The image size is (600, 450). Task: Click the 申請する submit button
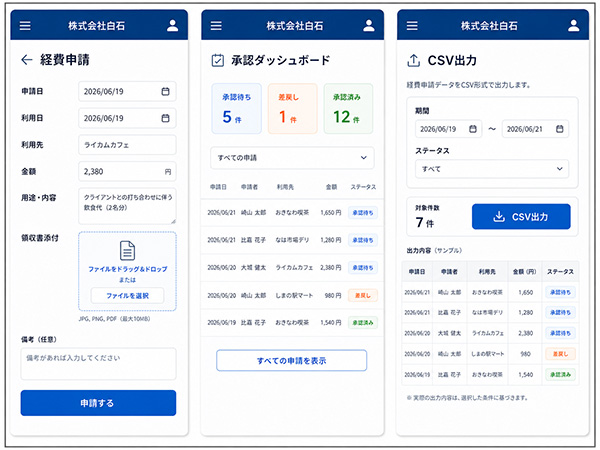click(98, 403)
